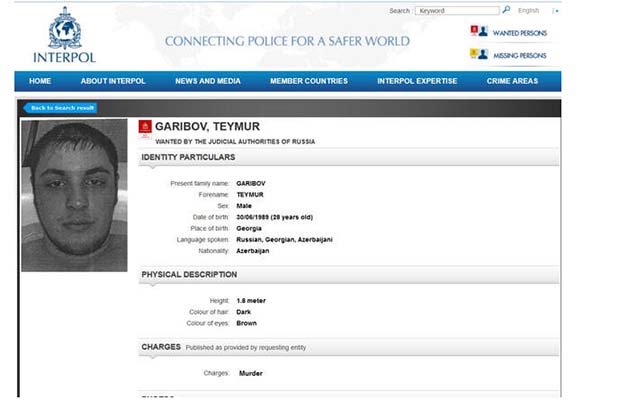Open the CRIME AREAS menu
637x400 pixels.
[512, 81]
